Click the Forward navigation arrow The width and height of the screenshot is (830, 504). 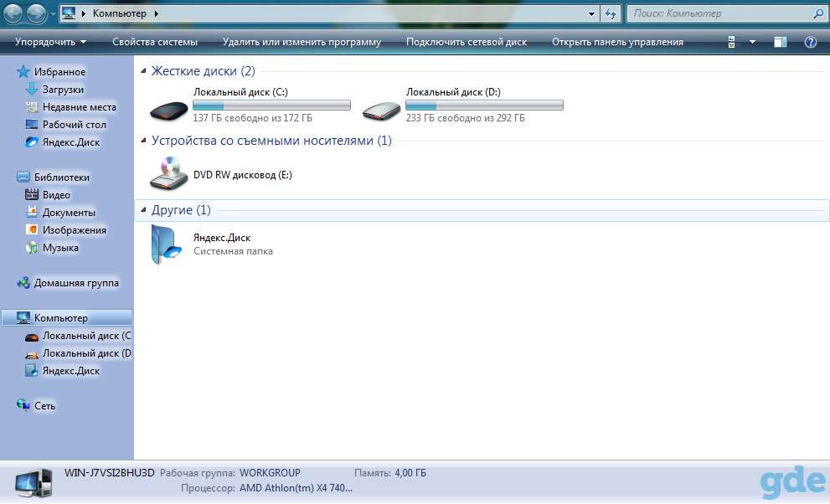pos(36,13)
